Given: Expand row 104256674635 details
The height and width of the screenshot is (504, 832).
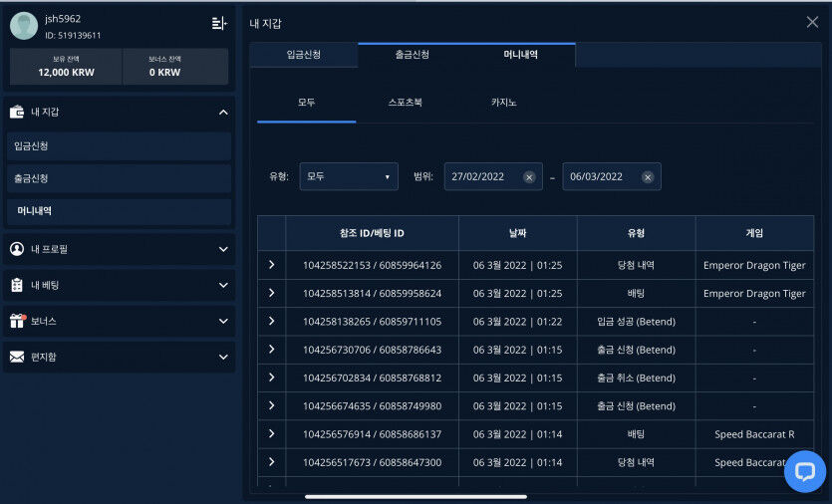Looking at the screenshot, I should (272, 405).
